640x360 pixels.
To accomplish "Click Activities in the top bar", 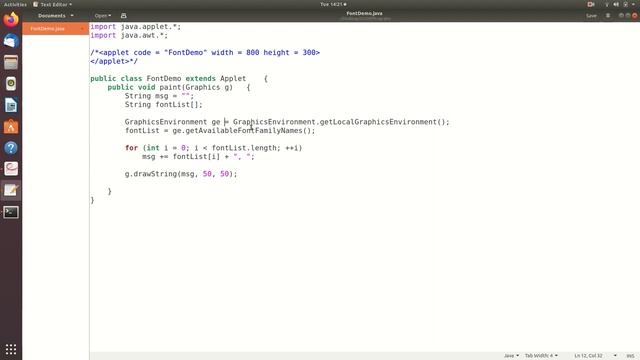I will [15, 4].
